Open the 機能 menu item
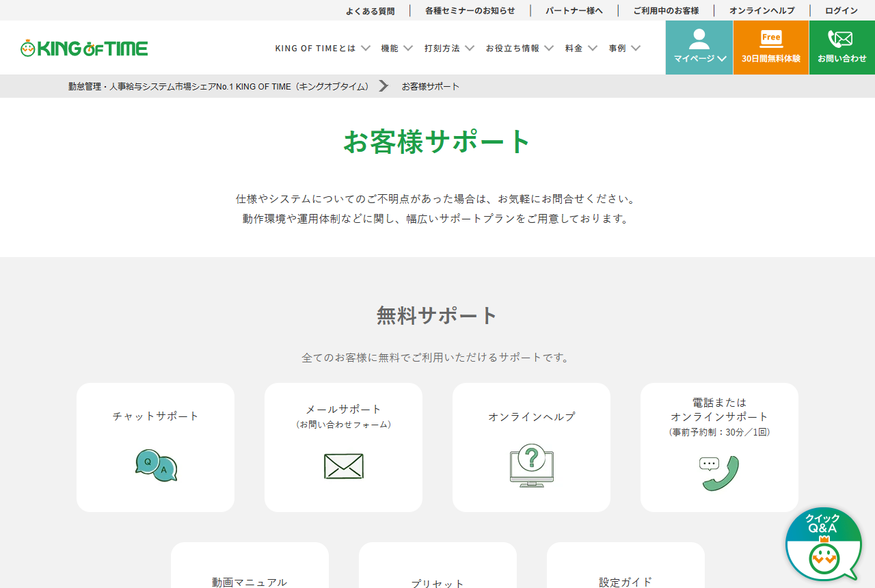The image size is (875, 588). pos(390,49)
